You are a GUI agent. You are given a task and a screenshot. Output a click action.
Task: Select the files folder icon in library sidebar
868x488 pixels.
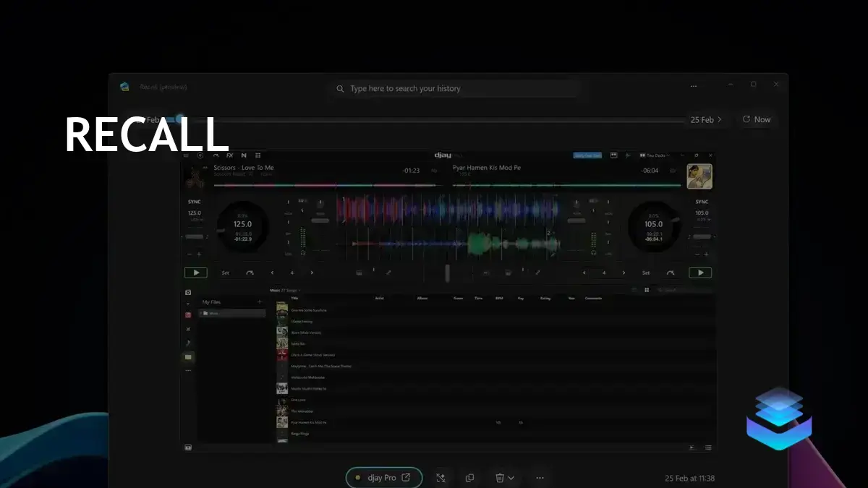tap(188, 356)
